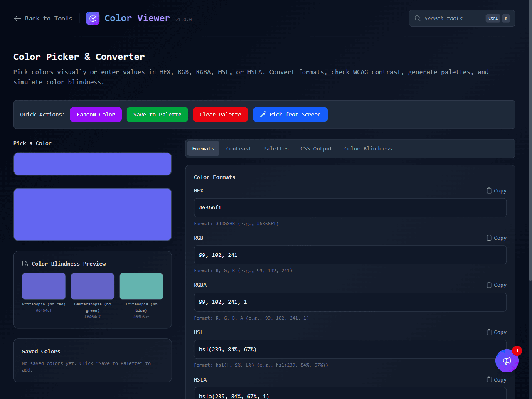Open the color picker swatch under Pick a Color

coord(93,164)
